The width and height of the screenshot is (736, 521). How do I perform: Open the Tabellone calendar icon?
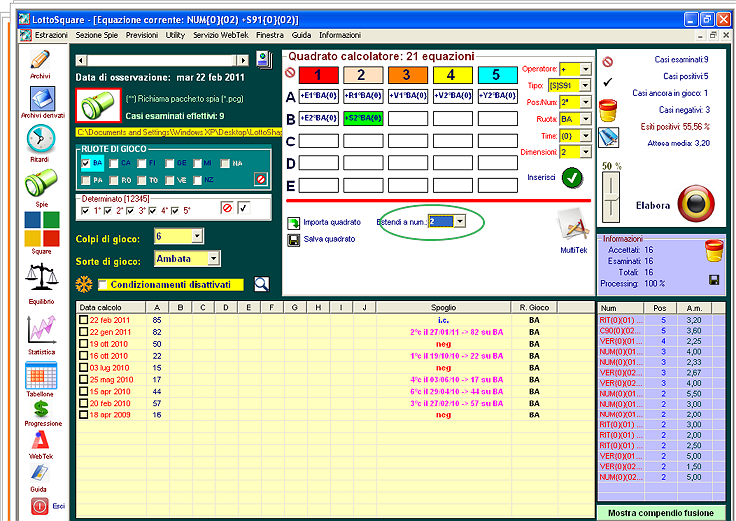point(41,375)
